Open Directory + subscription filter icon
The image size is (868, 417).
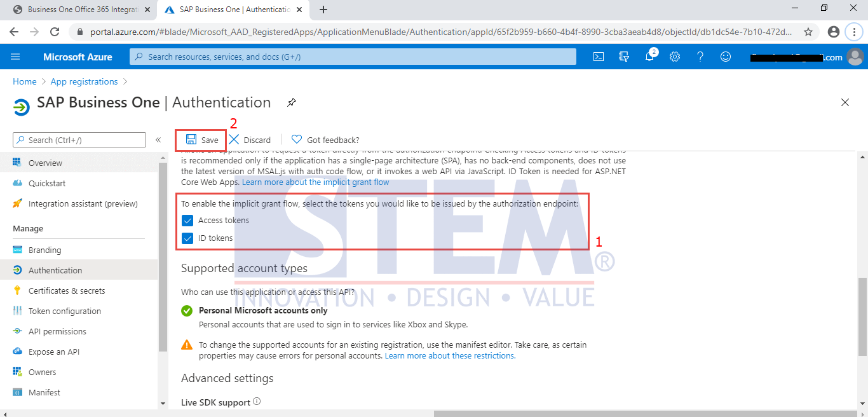coord(624,57)
